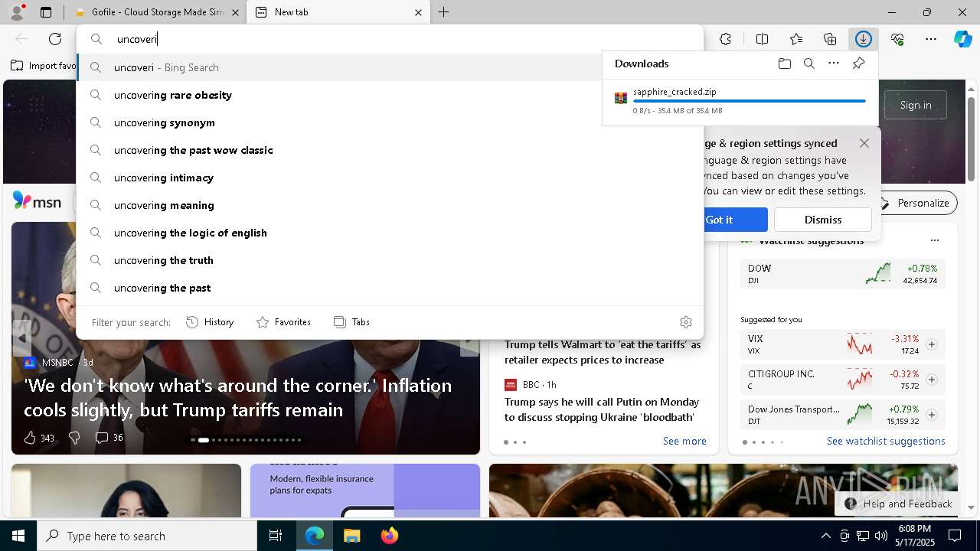
Task: Click Got it in sync notification
Action: (719, 220)
